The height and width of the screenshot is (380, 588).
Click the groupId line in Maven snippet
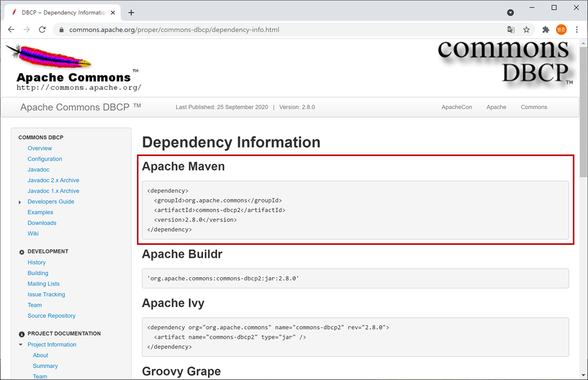point(218,201)
